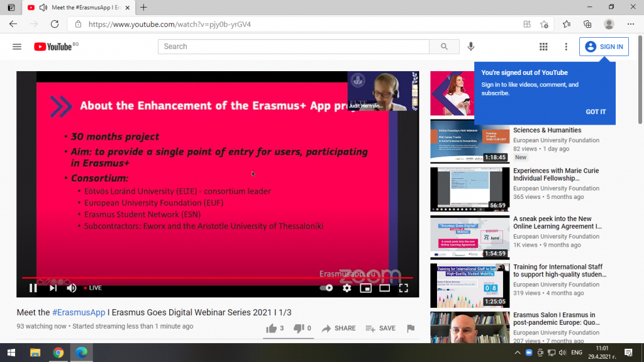Viewport: 644px width, 362px height.
Task: Open Windows Start menu
Action: (x=11, y=353)
